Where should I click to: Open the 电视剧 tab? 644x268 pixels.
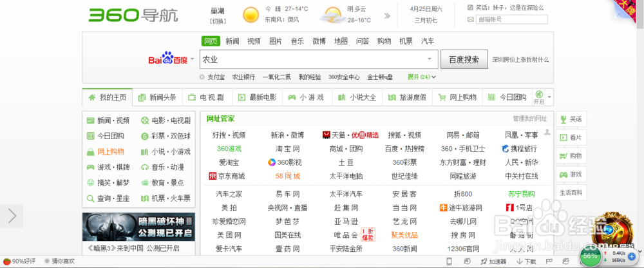click(207, 97)
